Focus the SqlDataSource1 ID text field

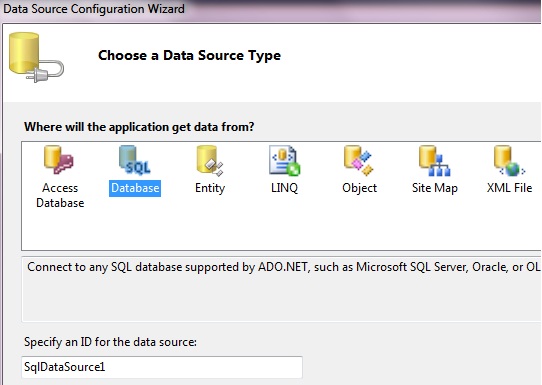(x=162, y=367)
